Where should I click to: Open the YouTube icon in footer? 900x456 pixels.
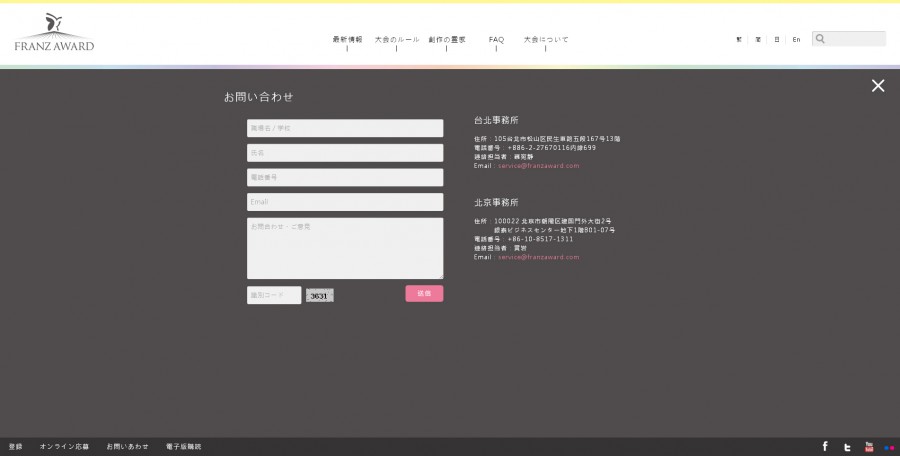pyautogui.click(x=869, y=447)
